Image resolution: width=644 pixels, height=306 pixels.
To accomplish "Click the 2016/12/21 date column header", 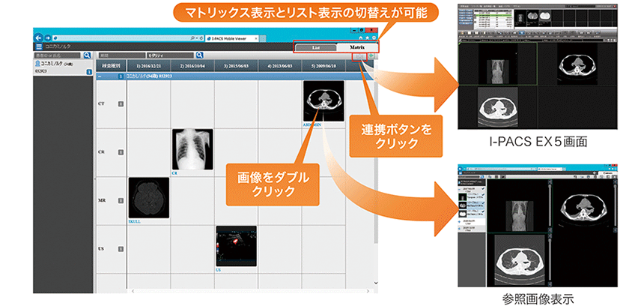I will (148, 65).
